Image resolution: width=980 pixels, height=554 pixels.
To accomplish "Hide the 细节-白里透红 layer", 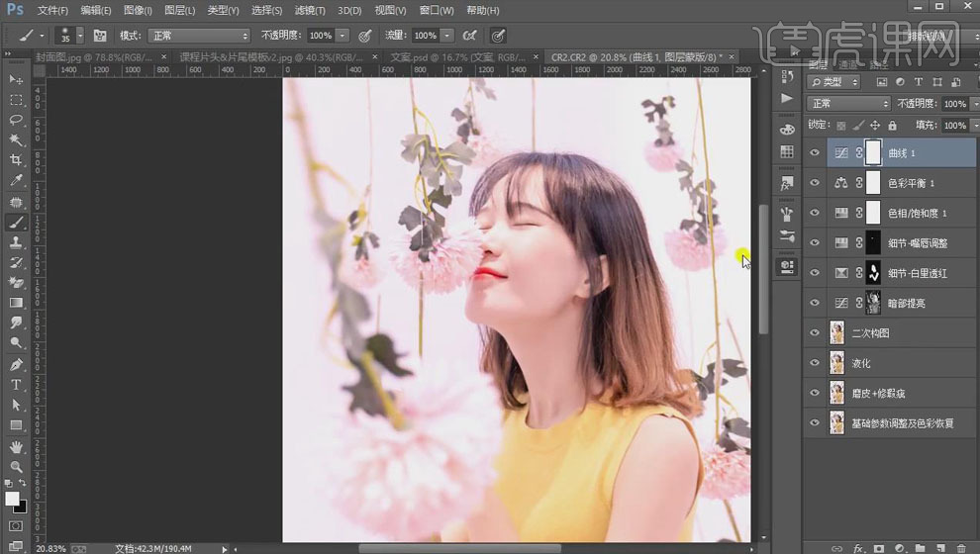I will tap(815, 272).
